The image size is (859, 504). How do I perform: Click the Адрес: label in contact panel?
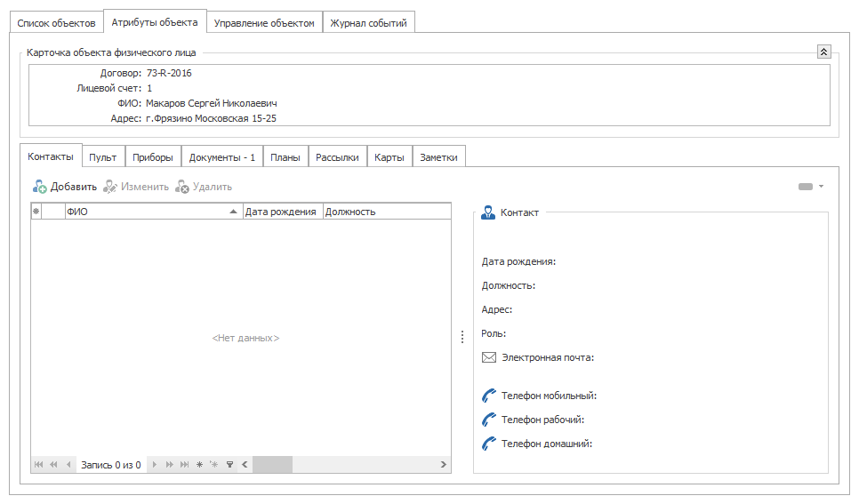tap(497, 309)
